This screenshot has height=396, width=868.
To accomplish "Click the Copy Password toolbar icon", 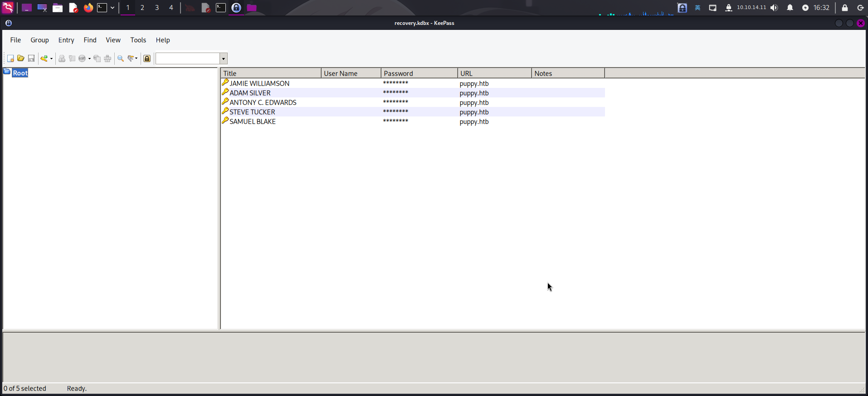I will (x=72, y=58).
